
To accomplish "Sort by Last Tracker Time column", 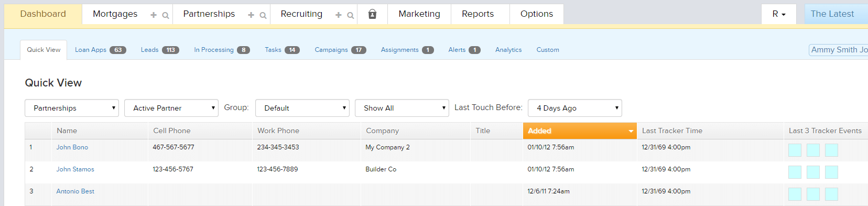I will point(710,131).
